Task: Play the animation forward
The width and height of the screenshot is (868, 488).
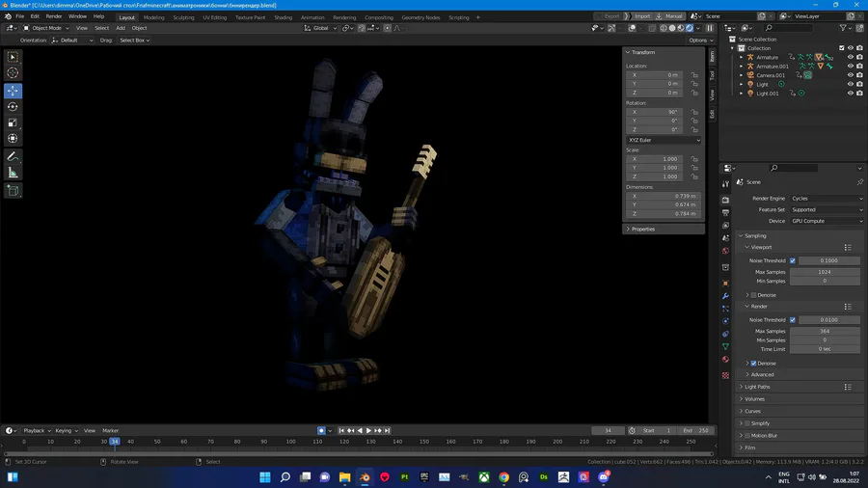Action: (x=368, y=430)
